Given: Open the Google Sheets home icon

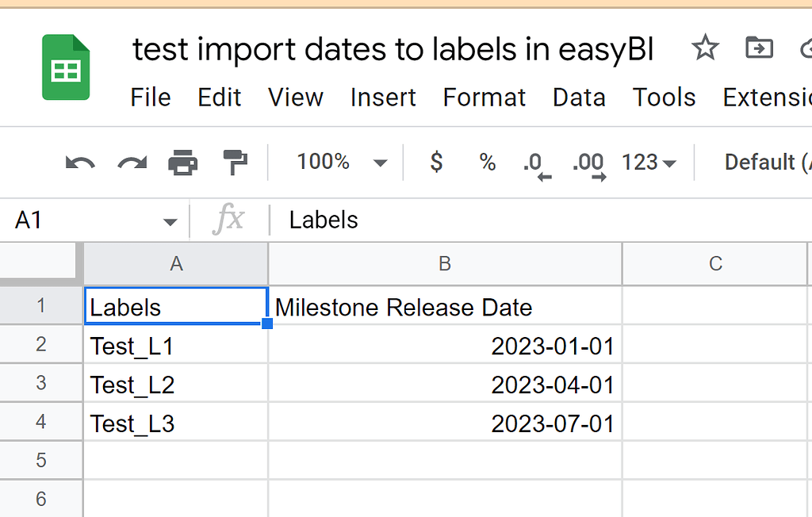Looking at the screenshot, I should tap(66, 67).
